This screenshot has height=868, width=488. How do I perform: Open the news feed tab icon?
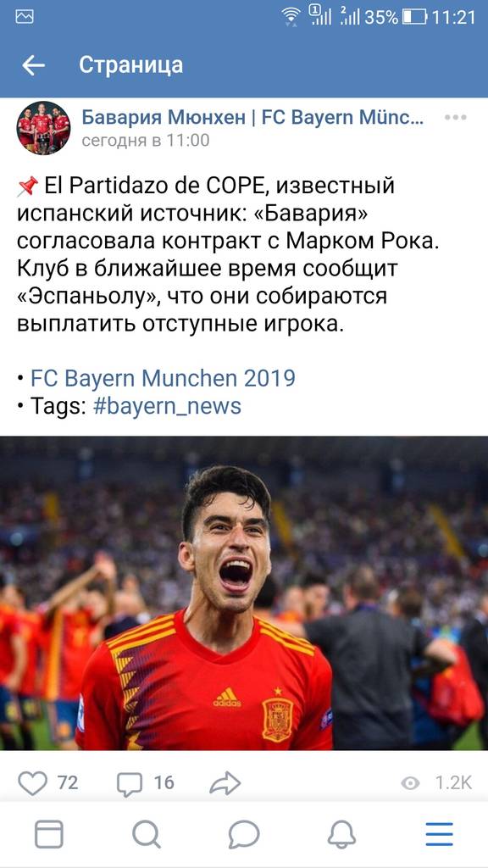48,834
